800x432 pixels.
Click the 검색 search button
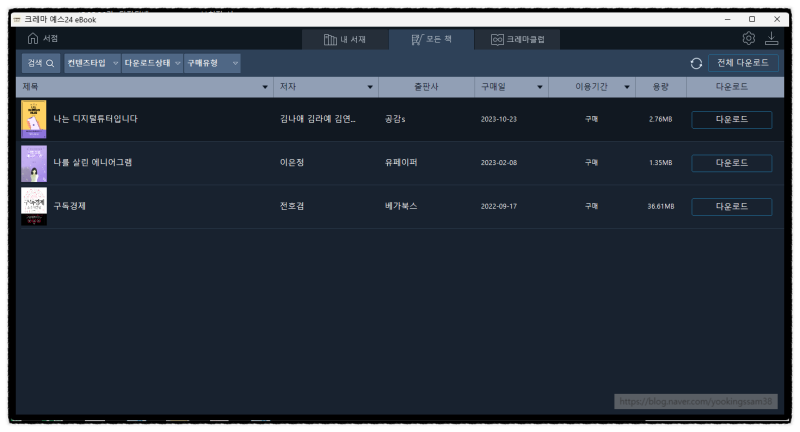click(x=41, y=63)
